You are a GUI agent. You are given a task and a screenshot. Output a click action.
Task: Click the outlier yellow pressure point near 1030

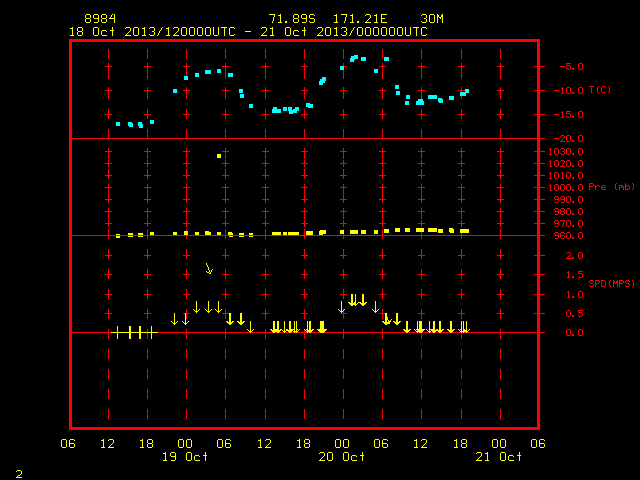pos(219,156)
